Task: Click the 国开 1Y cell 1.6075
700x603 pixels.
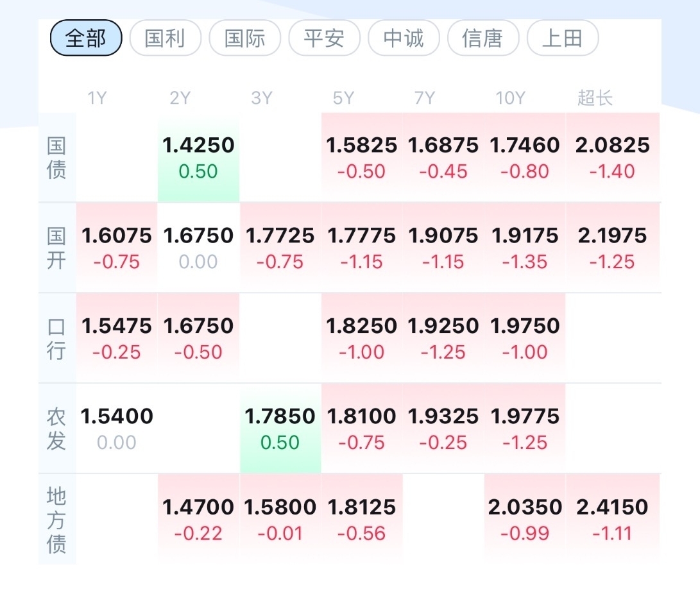Action: 117,248
